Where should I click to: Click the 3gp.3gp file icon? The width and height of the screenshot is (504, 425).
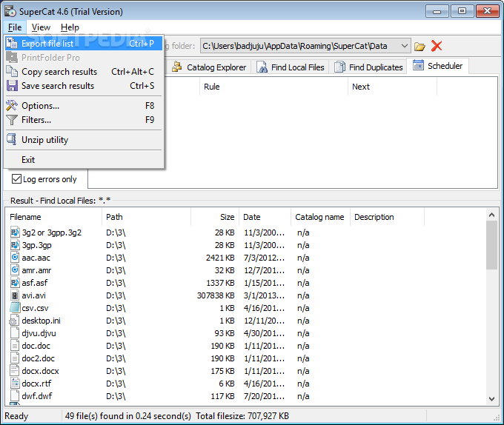(15, 245)
